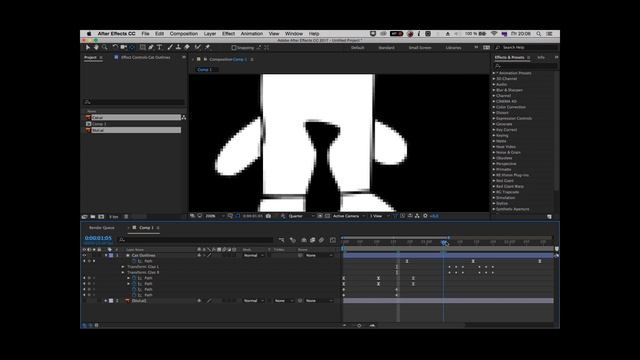The width and height of the screenshot is (640, 360).
Task: Toggle the region of interest button in viewer
Action: (x=320, y=216)
